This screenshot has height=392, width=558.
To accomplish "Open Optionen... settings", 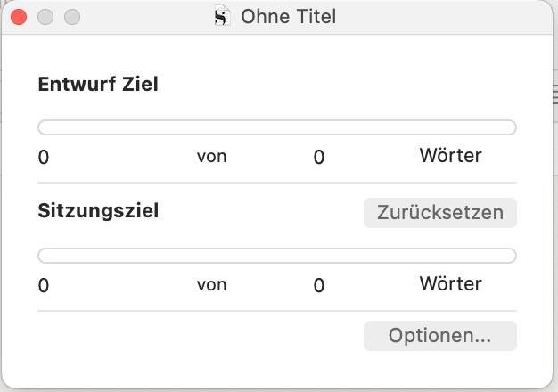I will click(439, 336).
